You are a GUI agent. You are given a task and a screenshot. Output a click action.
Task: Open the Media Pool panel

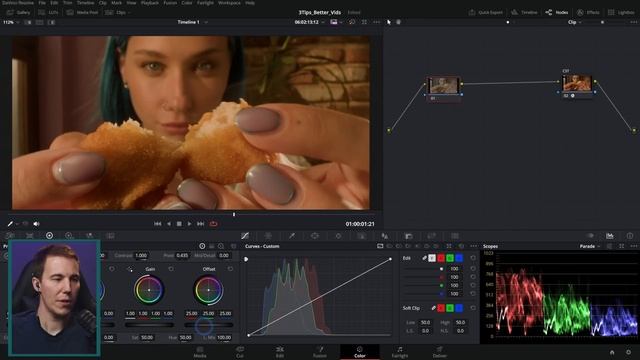(x=82, y=13)
